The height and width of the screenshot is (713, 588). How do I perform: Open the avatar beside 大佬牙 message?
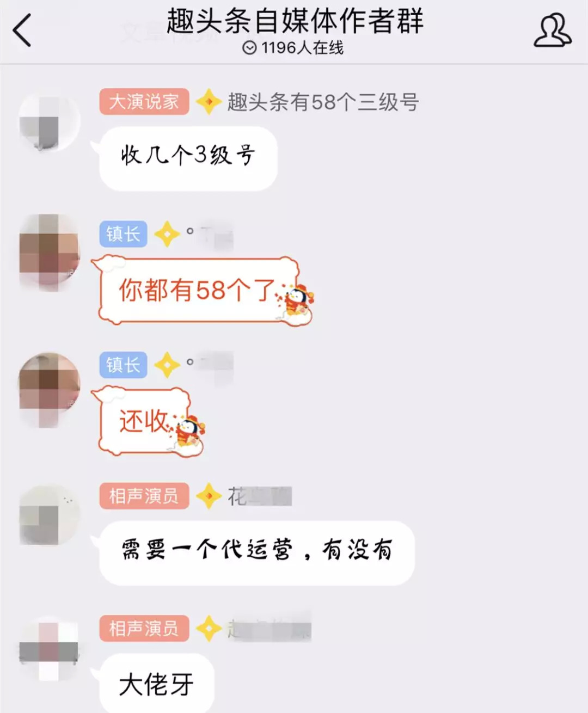coord(49,648)
